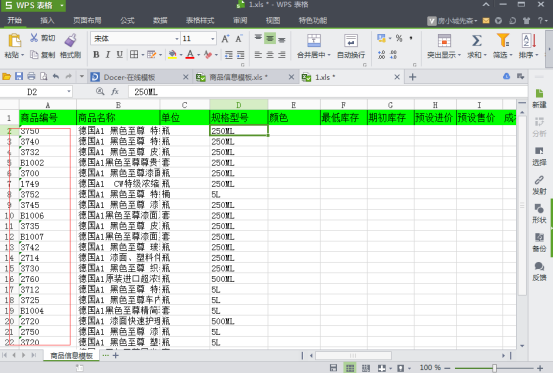Click the fill color bucket
This screenshot has width=553, height=373.
coord(172,55)
